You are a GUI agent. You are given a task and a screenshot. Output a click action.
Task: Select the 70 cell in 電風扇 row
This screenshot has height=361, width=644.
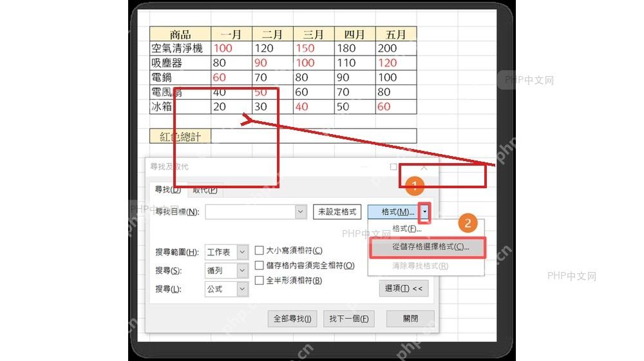click(x=355, y=92)
